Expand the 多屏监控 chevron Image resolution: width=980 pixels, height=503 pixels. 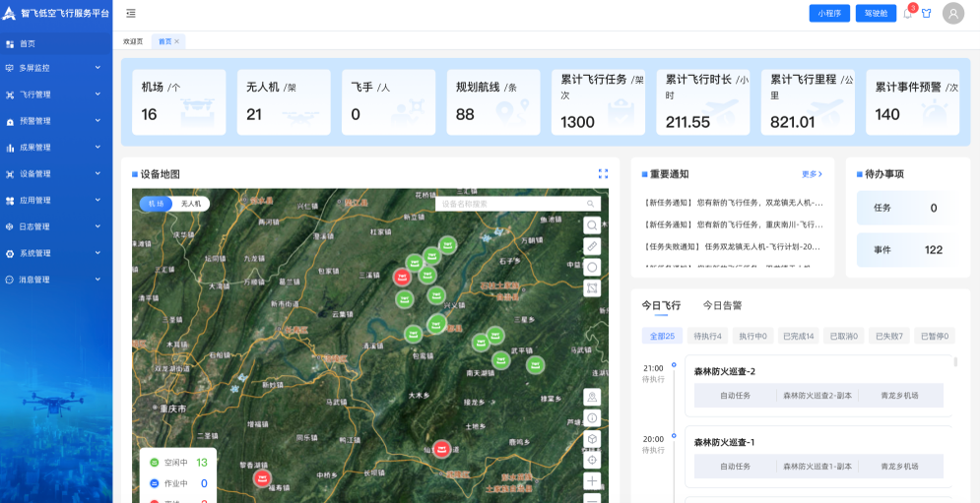pyautogui.click(x=98, y=68)
